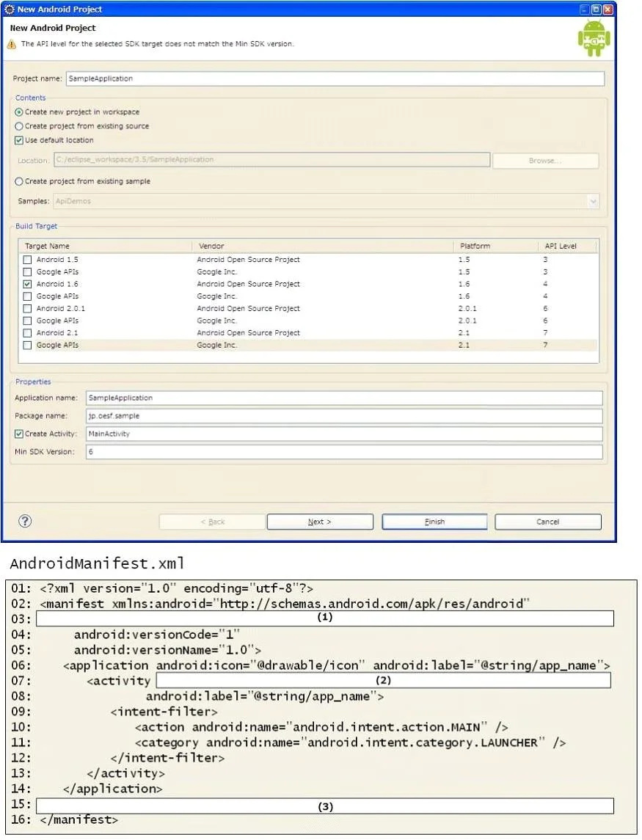Click the disabled Back button

click(212, 522)
